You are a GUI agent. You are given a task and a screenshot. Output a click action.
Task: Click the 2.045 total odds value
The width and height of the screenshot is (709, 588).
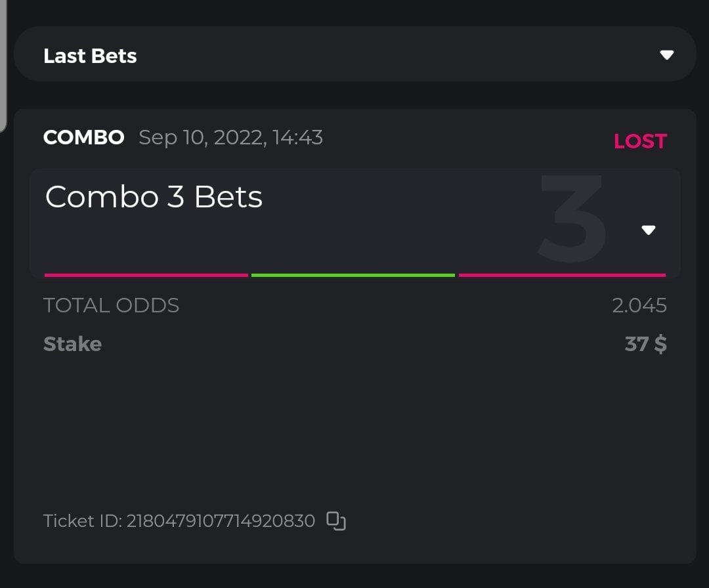click(x=639, y=305)
